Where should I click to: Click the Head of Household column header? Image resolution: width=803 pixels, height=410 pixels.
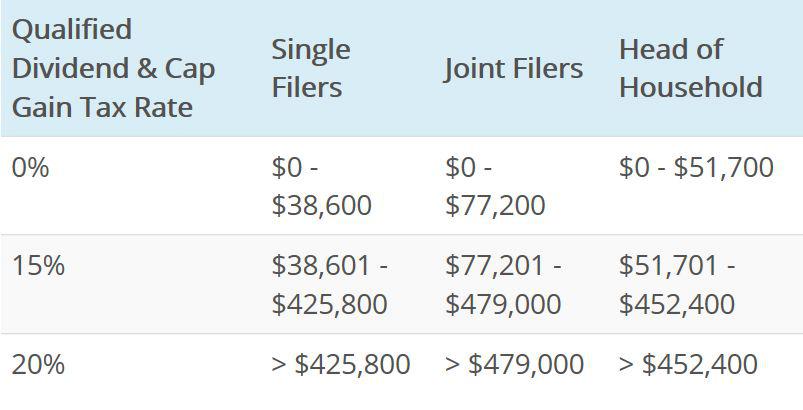(691, 68)
